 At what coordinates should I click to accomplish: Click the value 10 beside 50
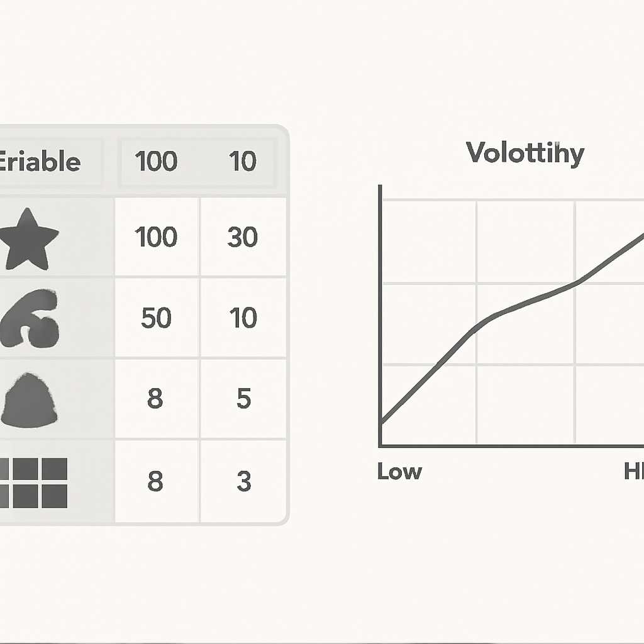(x=243, y=318)
